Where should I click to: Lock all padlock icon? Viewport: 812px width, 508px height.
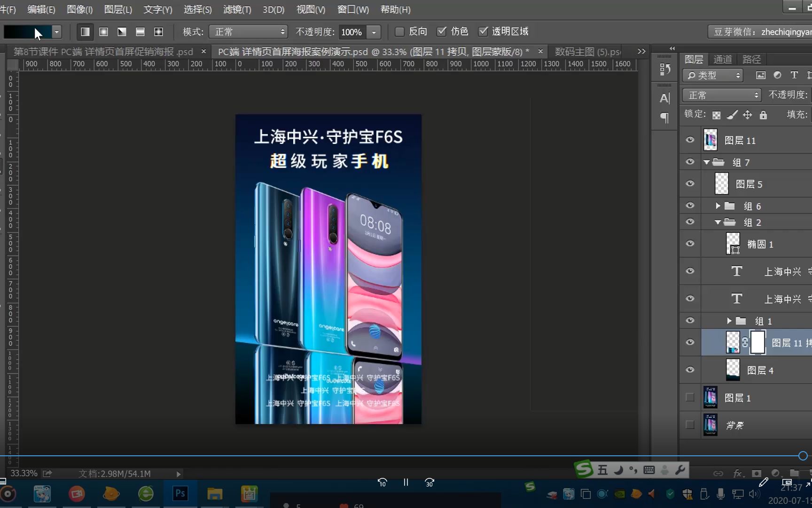763,115
